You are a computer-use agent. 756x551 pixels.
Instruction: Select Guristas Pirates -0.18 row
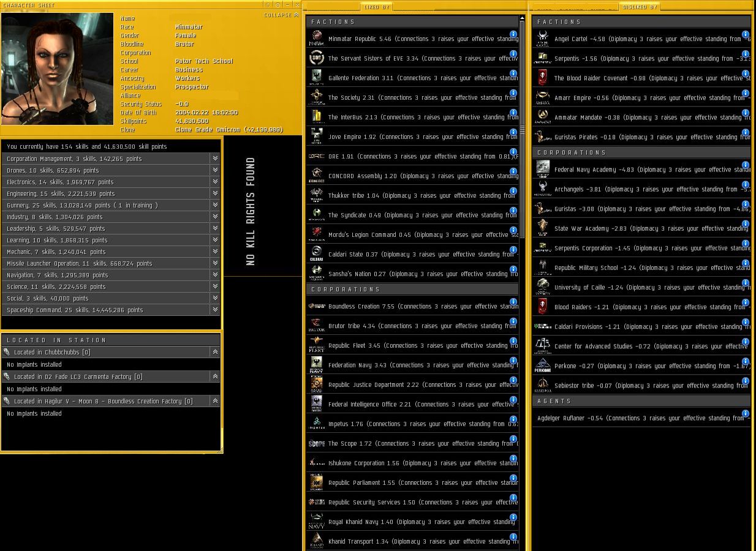(641, 137)
